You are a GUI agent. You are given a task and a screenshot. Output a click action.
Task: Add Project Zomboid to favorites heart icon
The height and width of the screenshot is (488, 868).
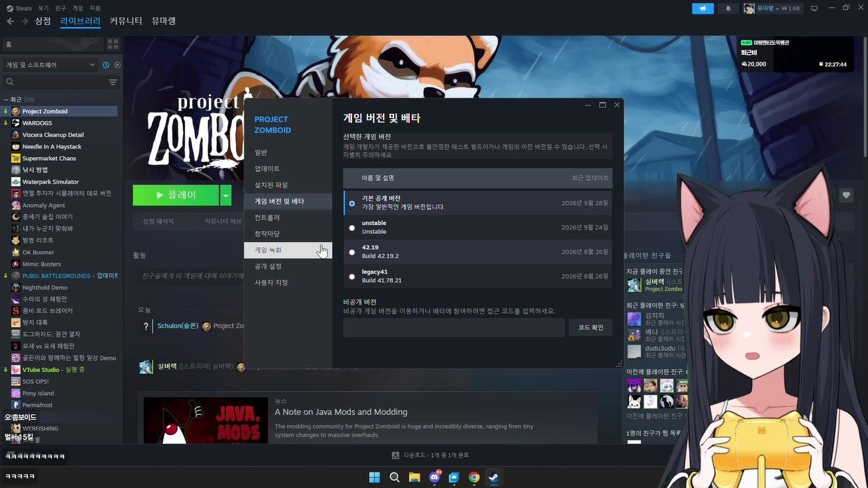[x=846, y=195]
